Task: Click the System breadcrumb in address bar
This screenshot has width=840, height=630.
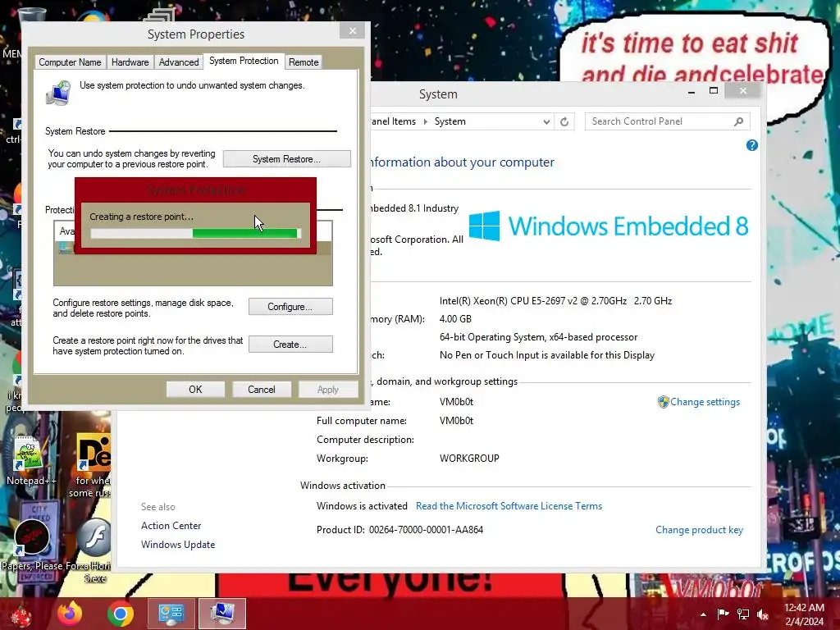Action: (x=450, y=121)
